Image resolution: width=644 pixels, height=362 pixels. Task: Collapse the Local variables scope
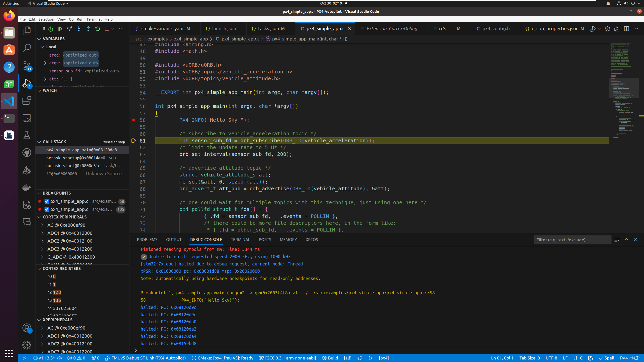click(43, 47)
